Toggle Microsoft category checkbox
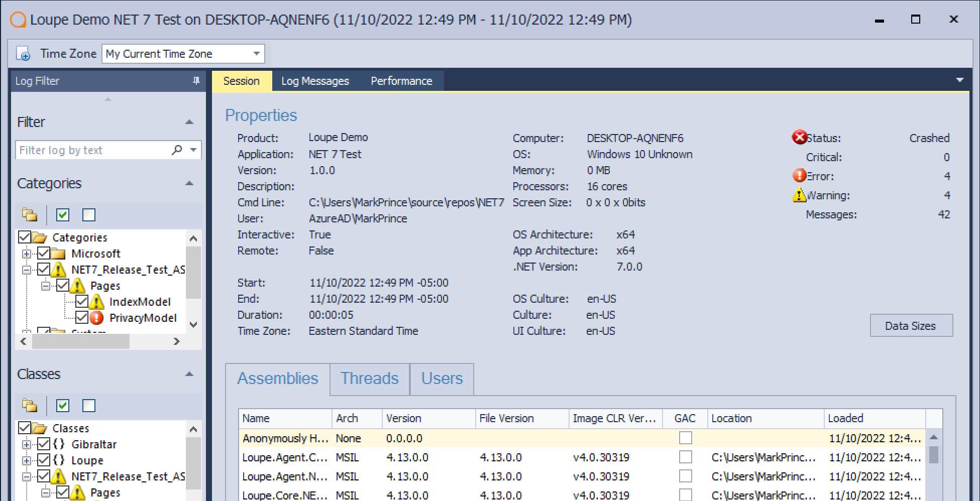 (44, 254)
